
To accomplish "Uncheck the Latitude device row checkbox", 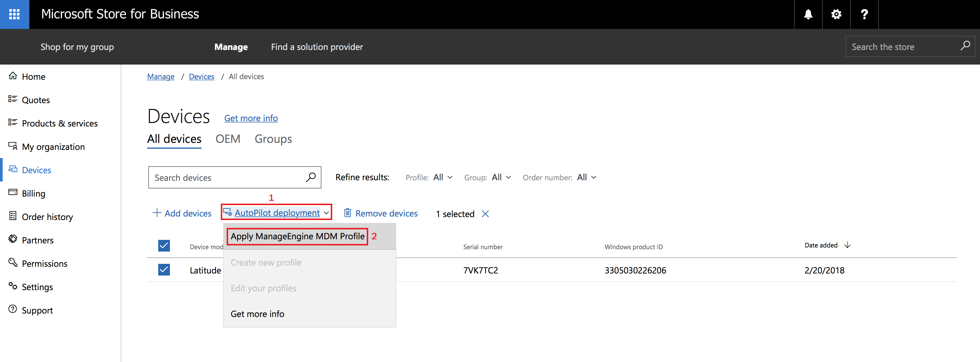I will coord(164,270).
